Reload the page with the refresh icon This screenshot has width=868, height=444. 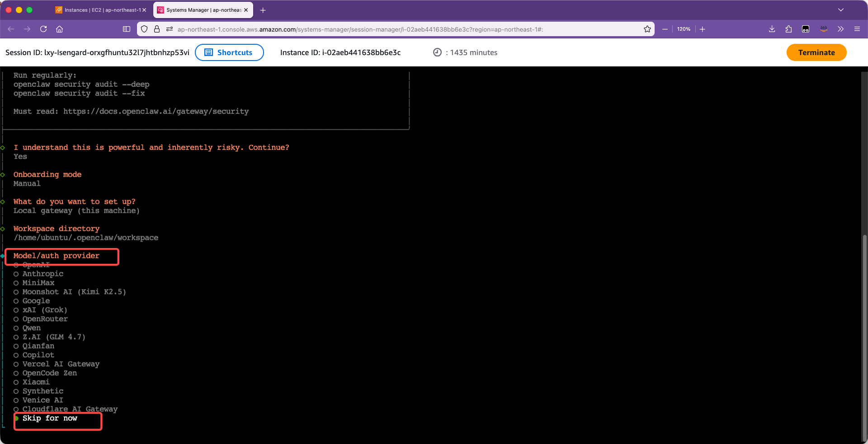click(43, 29)
